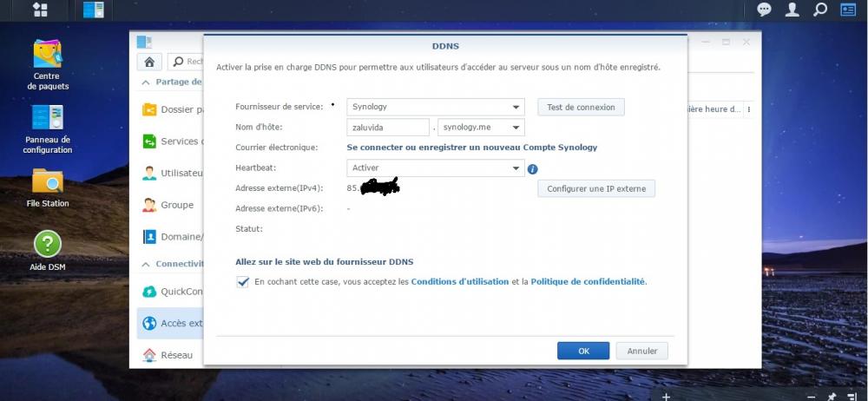Viewport: 868px width, 401px height.
Task: Open Groupe in Control Panel sidebar
Action: point(168,205)
